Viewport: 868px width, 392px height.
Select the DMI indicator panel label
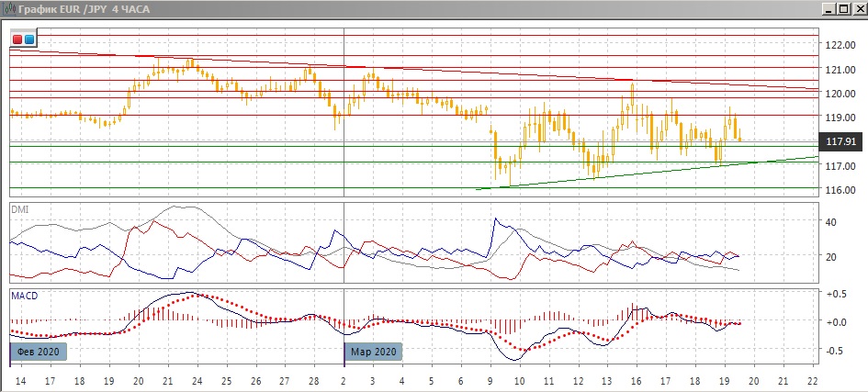18,209
